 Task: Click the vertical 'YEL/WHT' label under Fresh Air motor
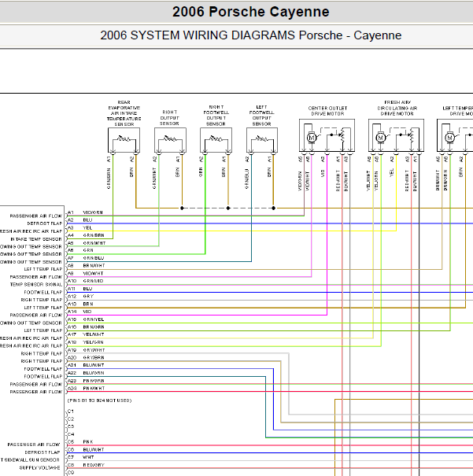point(368,181)
